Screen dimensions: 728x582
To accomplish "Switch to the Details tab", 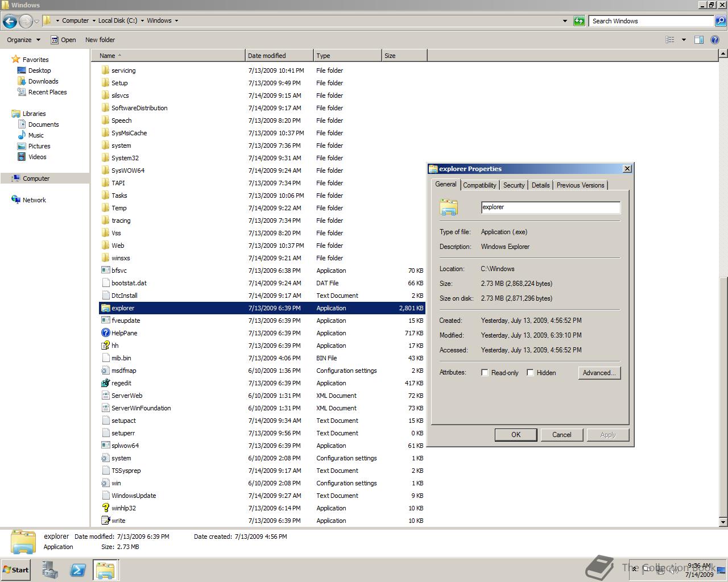I will click(x=540, y=185).
